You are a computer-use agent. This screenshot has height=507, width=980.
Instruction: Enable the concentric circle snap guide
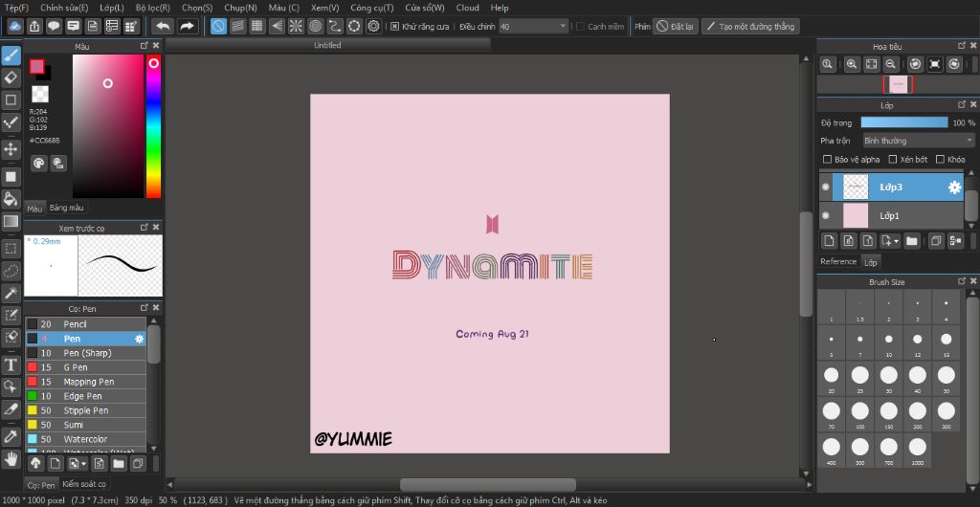pos(316,26)
